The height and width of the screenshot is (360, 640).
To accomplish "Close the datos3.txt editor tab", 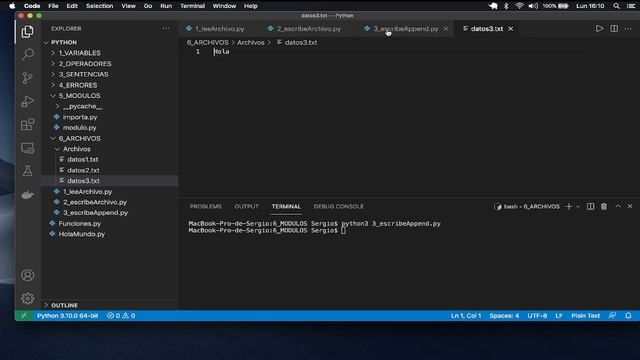I will click(511, 29).
